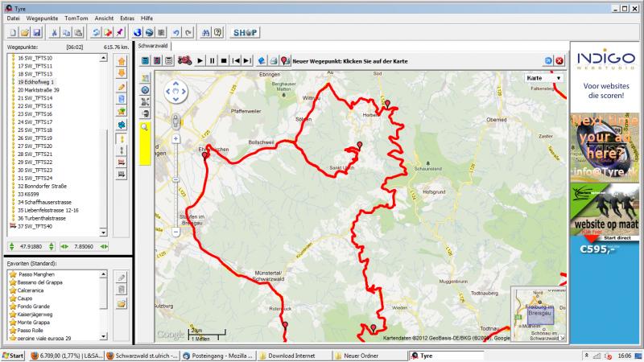The width and height of the screenshot is (644, 362).
Task: Move waypoint up with orange arrow
Action: pyautogui.click(x=122, y=62)
